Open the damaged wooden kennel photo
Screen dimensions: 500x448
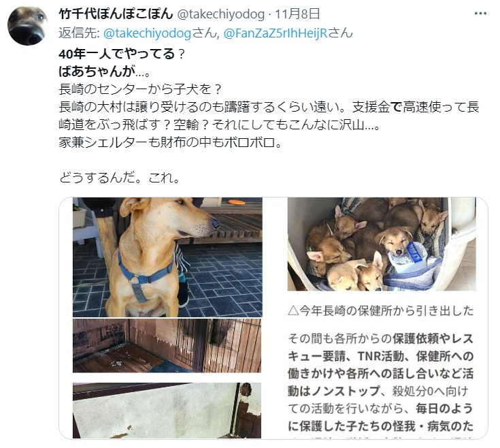(x=167, y=346)
